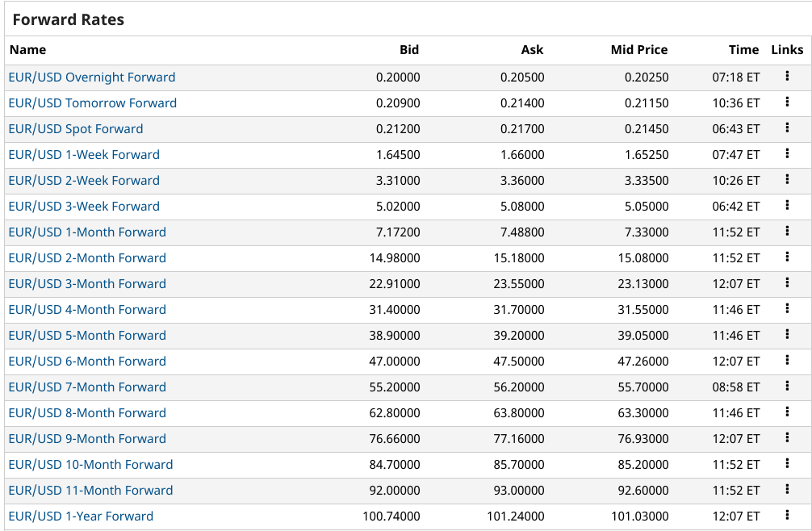Open the EUR/USD 2-Week Forward link

[84, 181]
